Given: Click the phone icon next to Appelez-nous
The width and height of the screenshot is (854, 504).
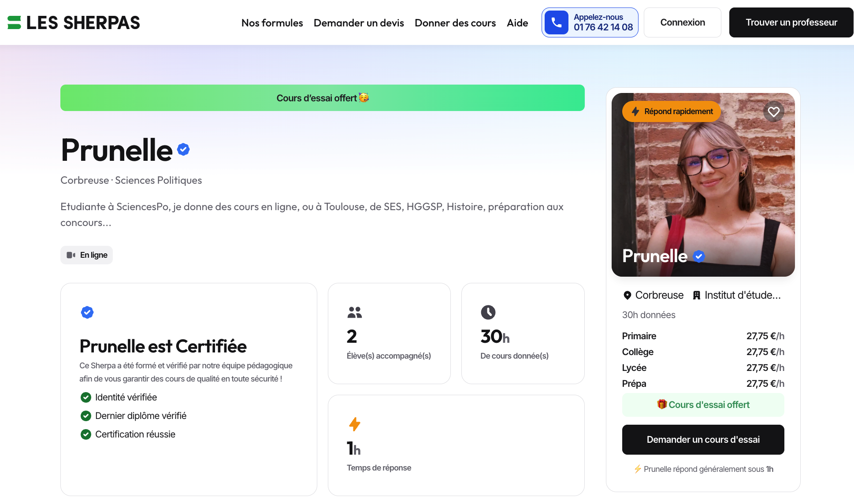Looking at the screenshot, I should pyautogui.click(x=556, y=22).
